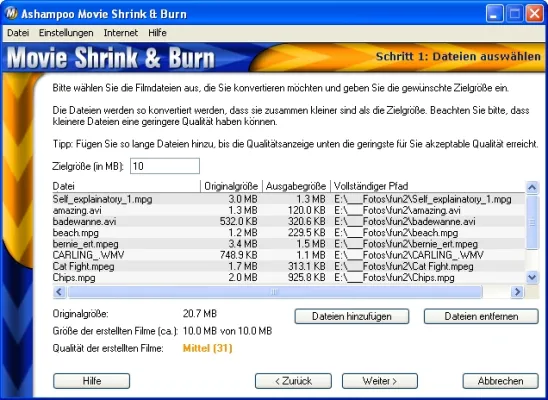548x400 pixels.
Task: Click the Dateien entfernen button
Action: click(481, 317)
